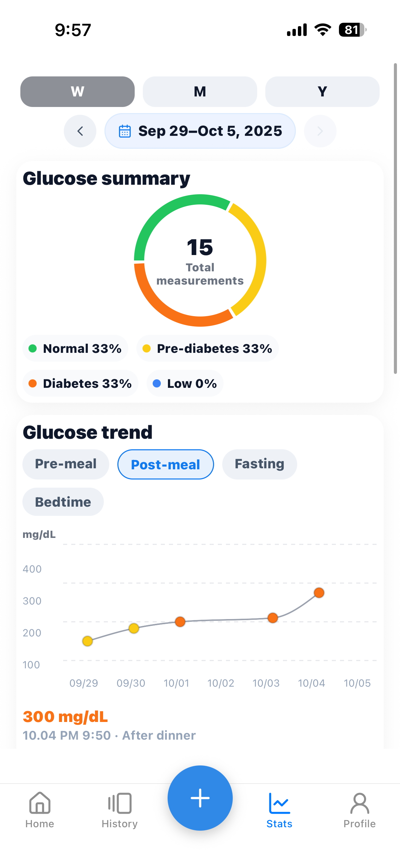400x868 pixels.
Task: Tap the Pre-diabetes 33% legend chip
Action: click(x=207, y=348)
